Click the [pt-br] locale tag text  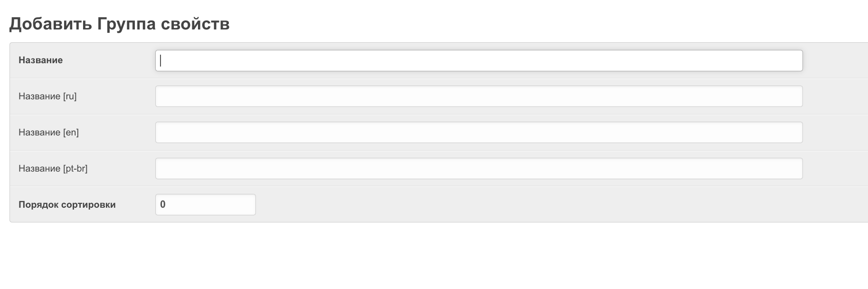(x=75, y=169)
